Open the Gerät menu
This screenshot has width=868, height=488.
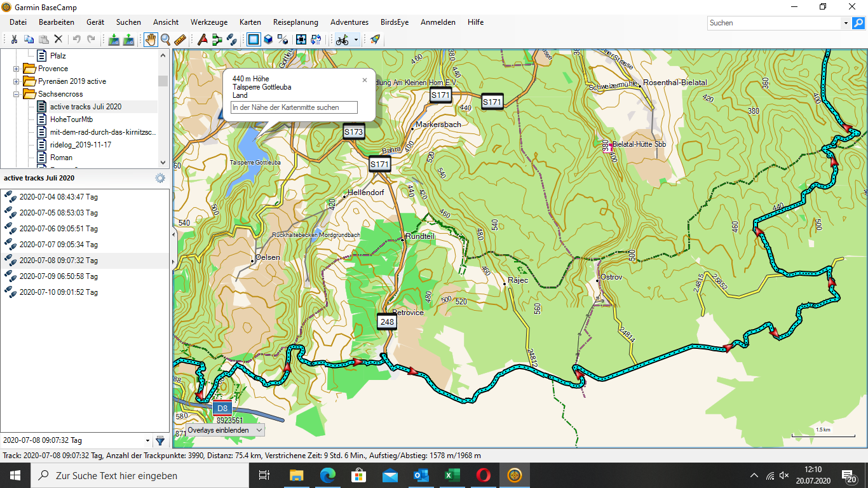pos(95,22)
